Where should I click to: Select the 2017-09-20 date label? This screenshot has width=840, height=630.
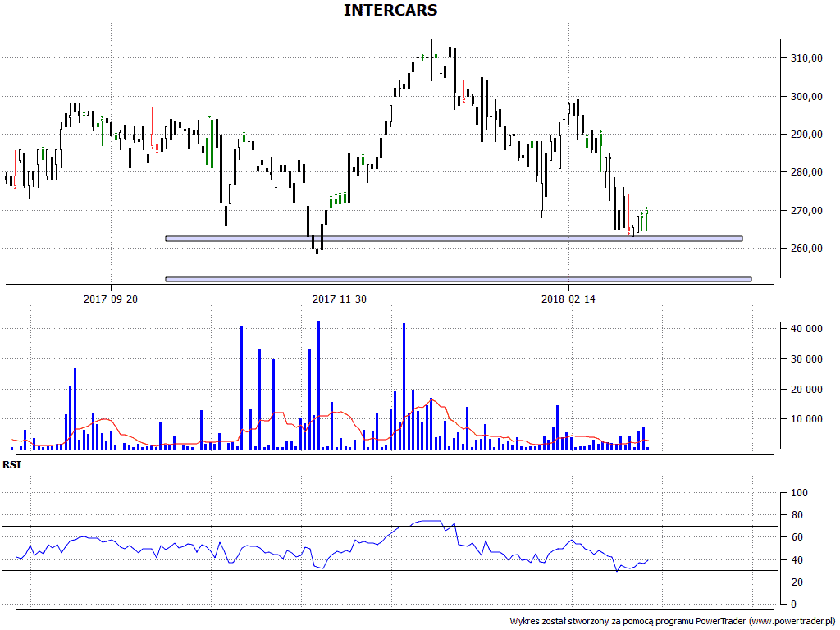pos(111,299)
